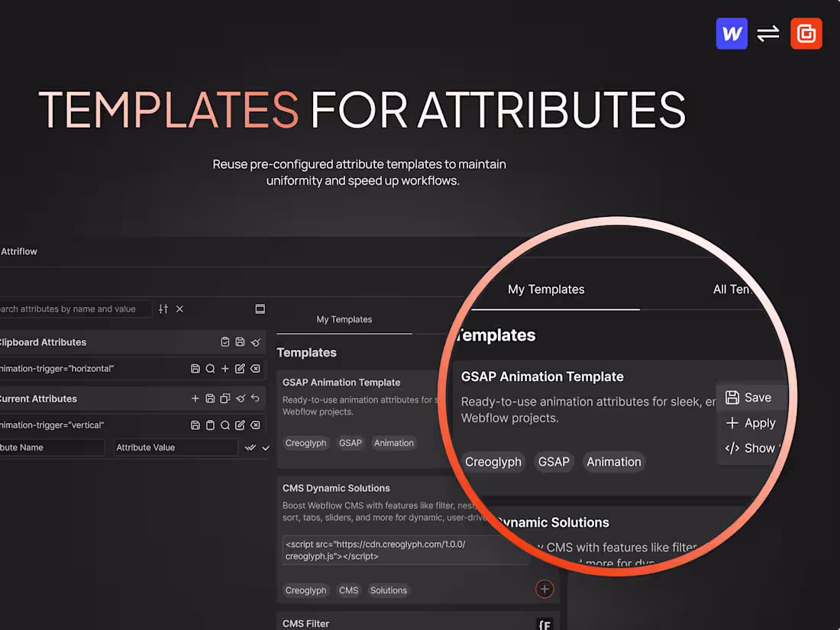Confirm attribute with the single check icon
The image size is (840, 630).
point(265,447)
